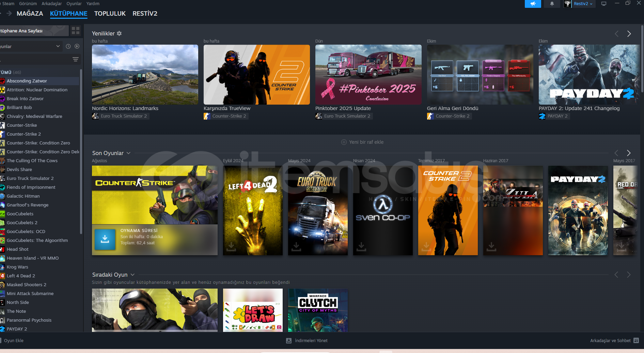This screenshot has height=353, width=644.
Task: Open the PAYDAY 2 recent game card
Action: pyautogui.click(x=578, y=210)
